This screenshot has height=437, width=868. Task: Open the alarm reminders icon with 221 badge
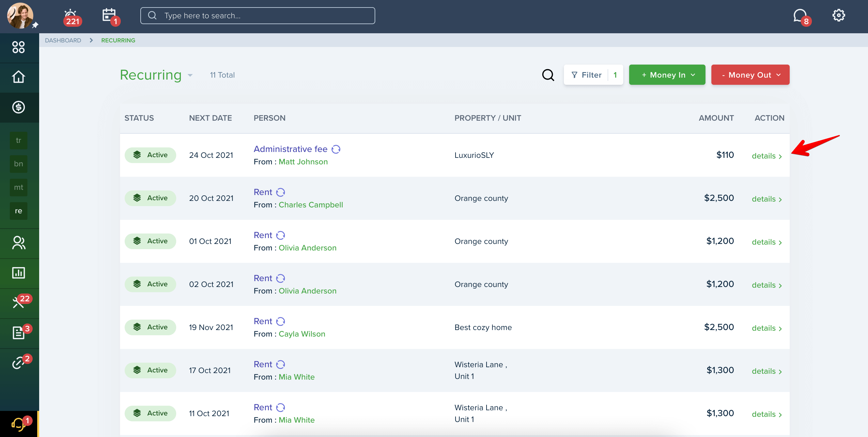[71, 17]
